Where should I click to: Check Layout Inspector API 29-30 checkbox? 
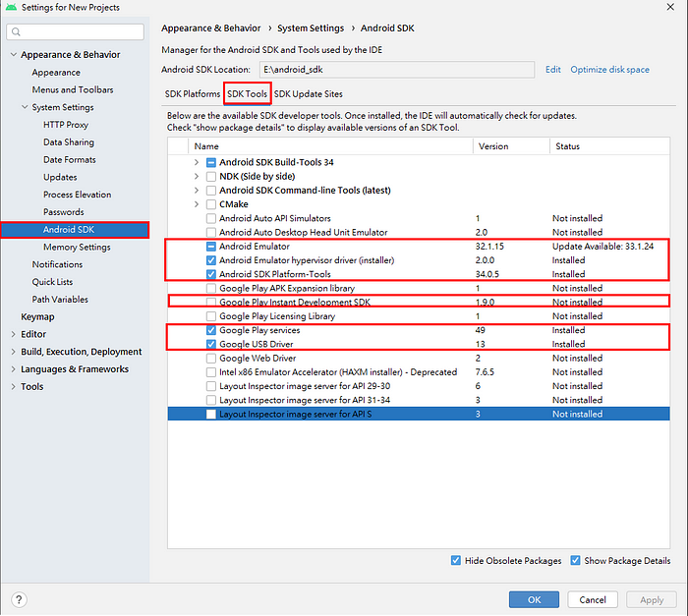(211, 386)
